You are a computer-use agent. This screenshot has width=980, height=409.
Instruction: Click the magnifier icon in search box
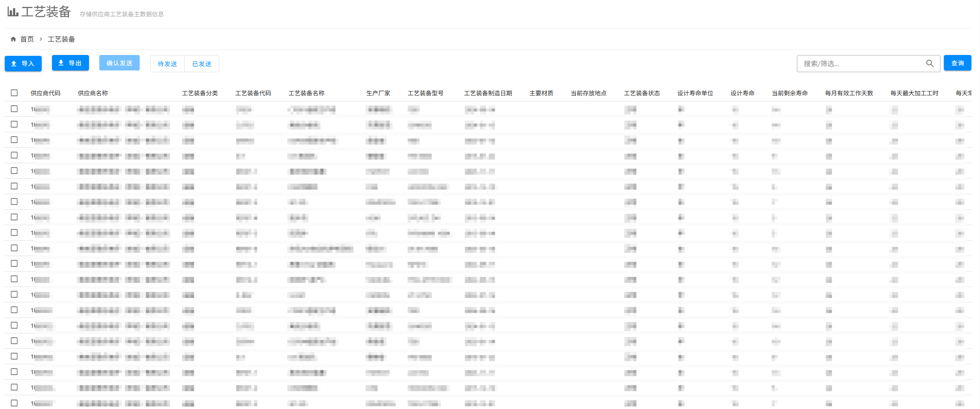tap(929, 64)
